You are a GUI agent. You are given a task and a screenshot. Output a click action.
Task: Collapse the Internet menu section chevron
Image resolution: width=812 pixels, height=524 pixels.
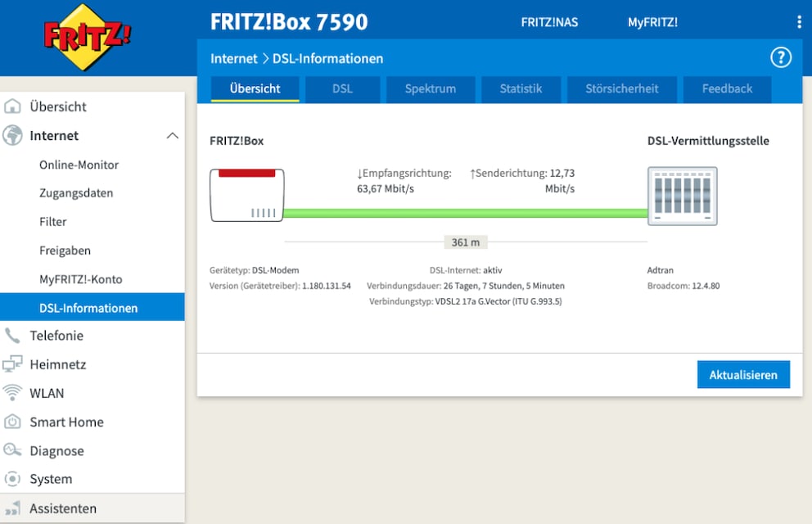click(x=173, y=136)
